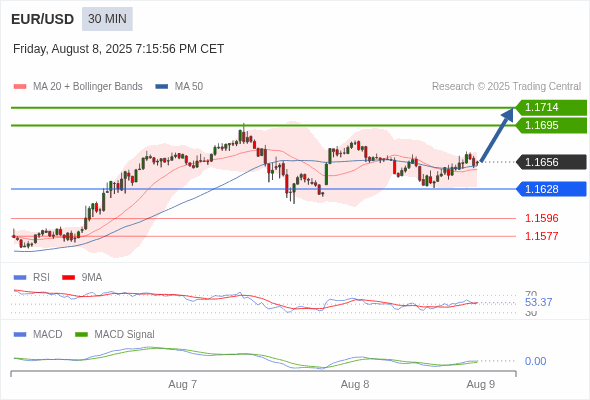Select the Aug 7 date axis label

[x=182, y=384]
